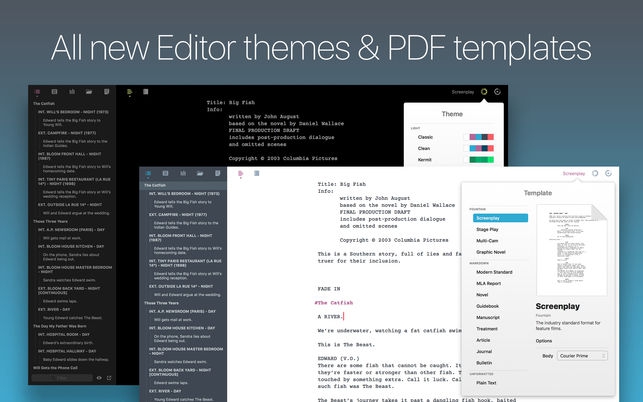Select MLA Report template
Image resolution: width=643 pixels, height=402 pixels.
(488, 283)
